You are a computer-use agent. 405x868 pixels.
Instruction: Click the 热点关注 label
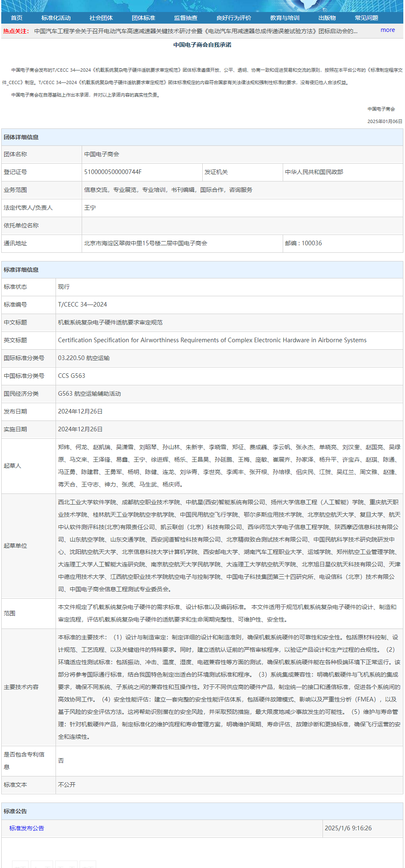point(16,31)
